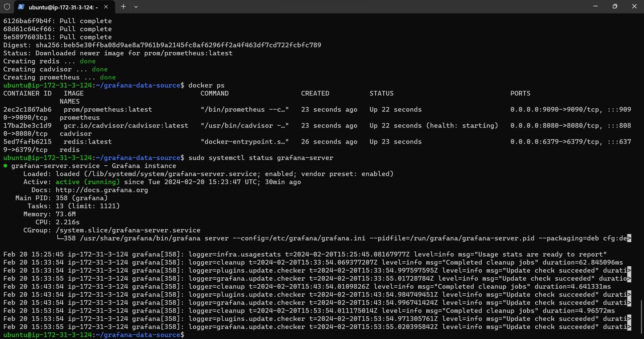The width and height of the screenshot is (644, 339).
Task: Open a new tab with the plus button
Action: coord(123,7)
